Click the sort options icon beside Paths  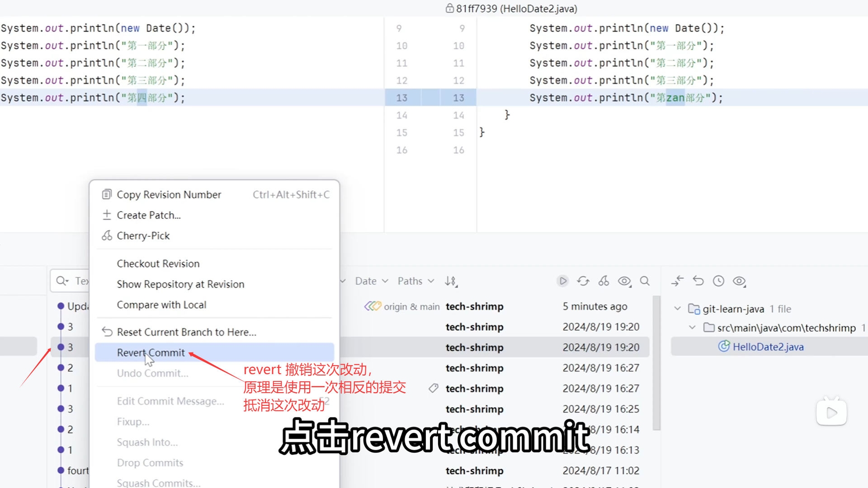[x=451, y=281]
